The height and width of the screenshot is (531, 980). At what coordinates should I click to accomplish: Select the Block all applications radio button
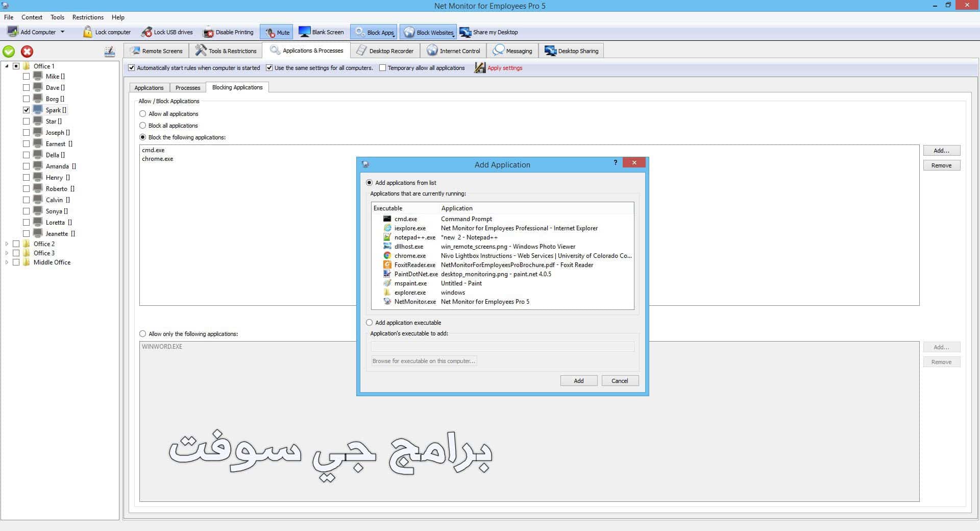pos(143,125)
